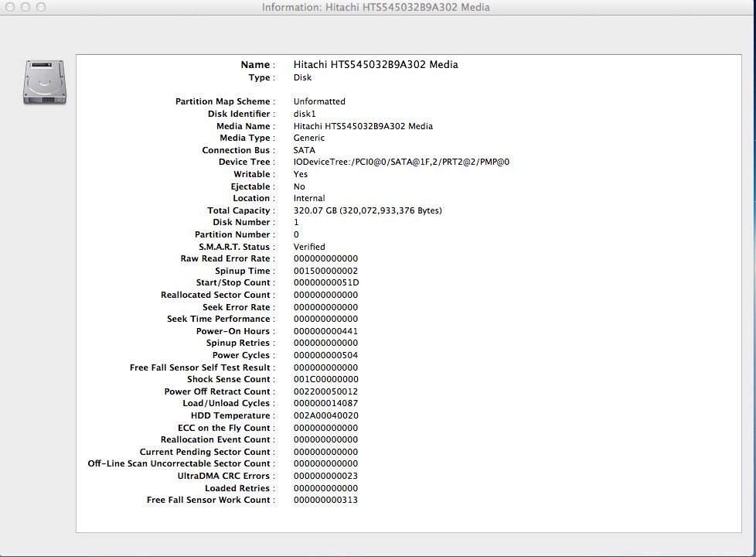Select the disk identifier 'disk1'
Viewport: 756px width, 557px height.
pos(305,114)
